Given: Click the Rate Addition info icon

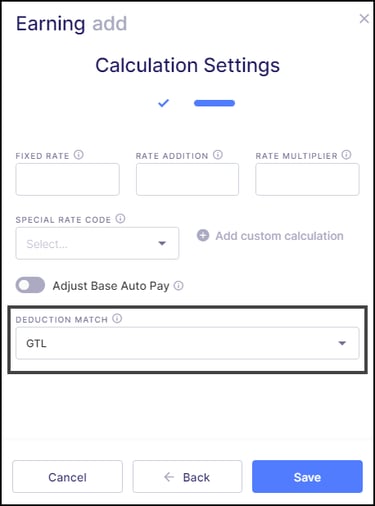Looking at the screenshot, I should click(x=218, y=155).
